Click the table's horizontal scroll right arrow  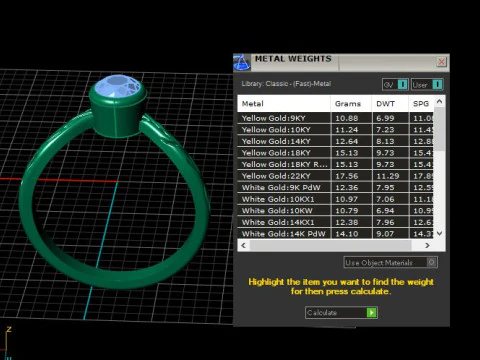point(427,246)
